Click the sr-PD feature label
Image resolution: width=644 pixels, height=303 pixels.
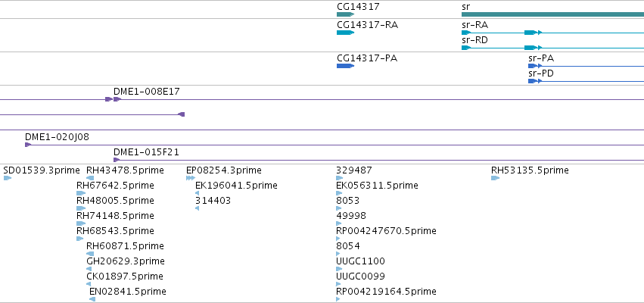pos(540,73)
